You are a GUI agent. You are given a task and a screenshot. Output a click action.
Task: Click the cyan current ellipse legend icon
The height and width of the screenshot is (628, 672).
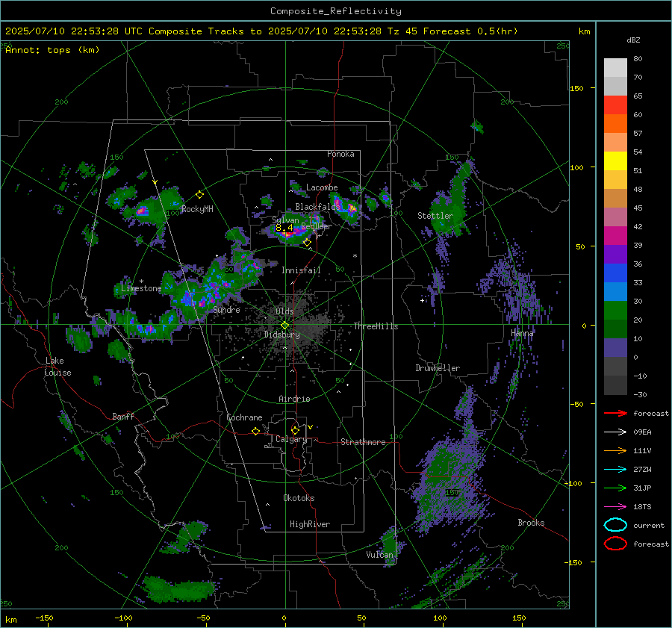[x=615, y=525]
